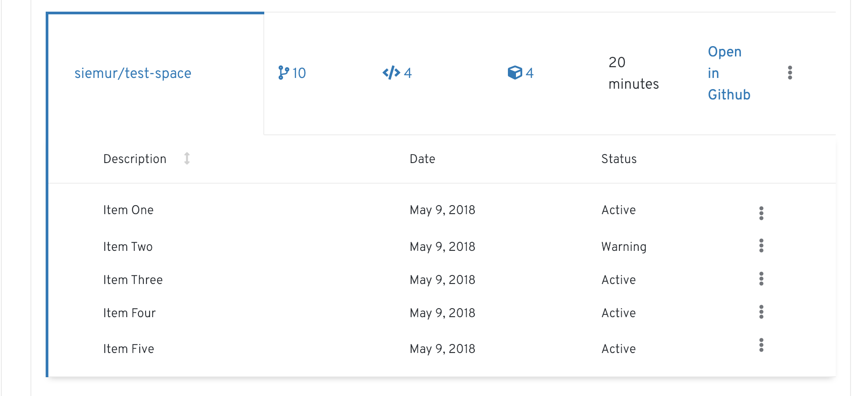Open kebab menu for Item Two
The height and width of the screenshot is (396, 868).
click(x=761, y=245)
